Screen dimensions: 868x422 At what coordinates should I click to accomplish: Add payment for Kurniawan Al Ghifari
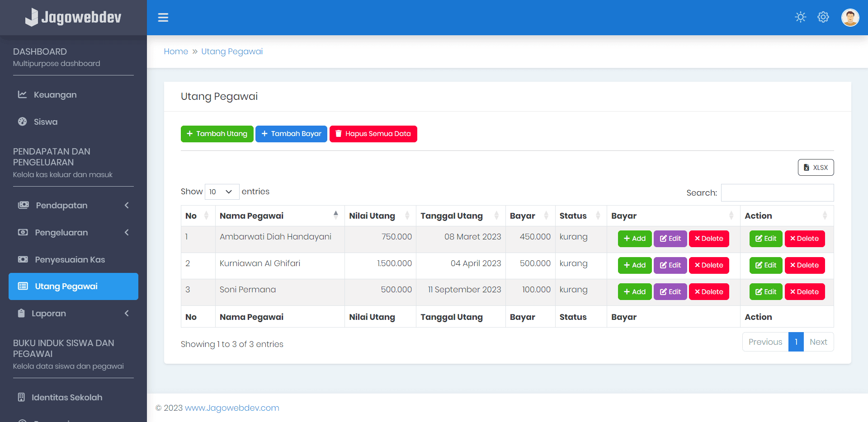[x=635, y=265]
